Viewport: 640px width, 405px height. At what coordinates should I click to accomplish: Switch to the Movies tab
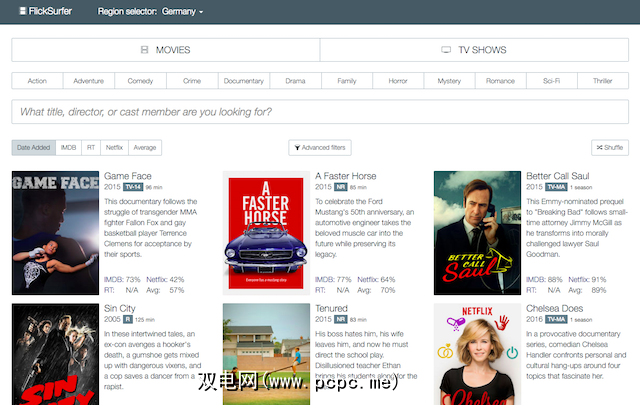(x=165, y=50)
